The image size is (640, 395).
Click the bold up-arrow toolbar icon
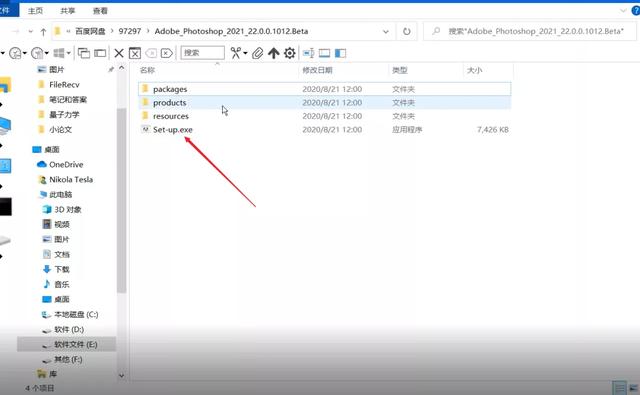pyautogui.click(x=273, y=53)
